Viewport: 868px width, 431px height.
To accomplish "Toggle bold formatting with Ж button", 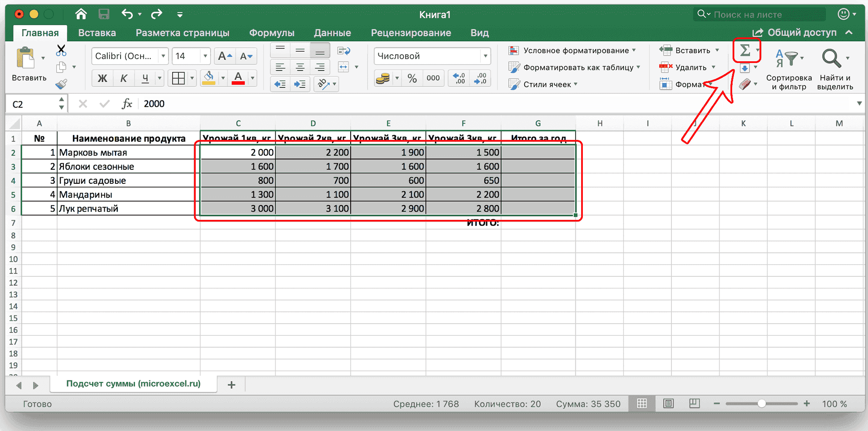I will pos(102,78).
